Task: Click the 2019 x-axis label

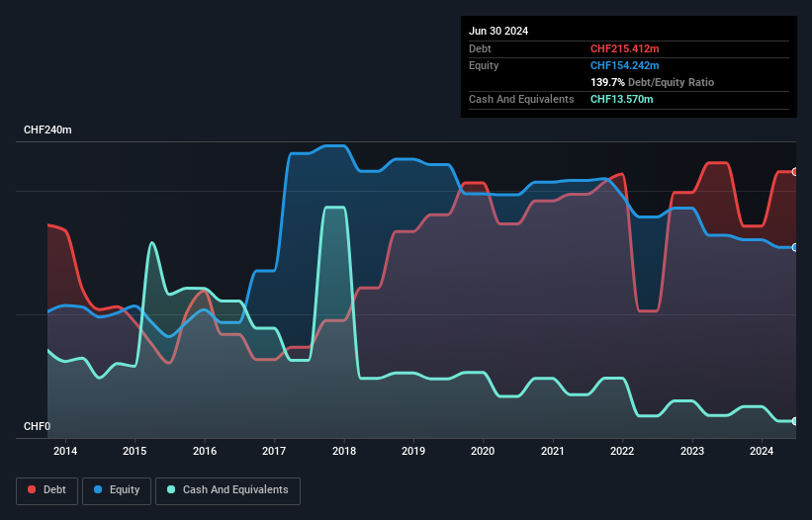Action: (x=413, y=451)
